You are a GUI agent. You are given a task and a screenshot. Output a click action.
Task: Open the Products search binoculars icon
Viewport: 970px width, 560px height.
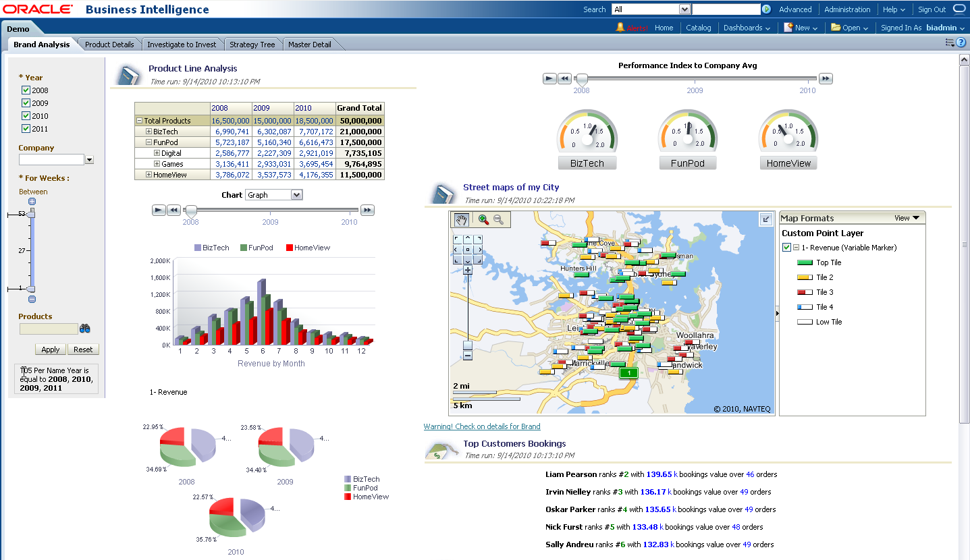85,329
